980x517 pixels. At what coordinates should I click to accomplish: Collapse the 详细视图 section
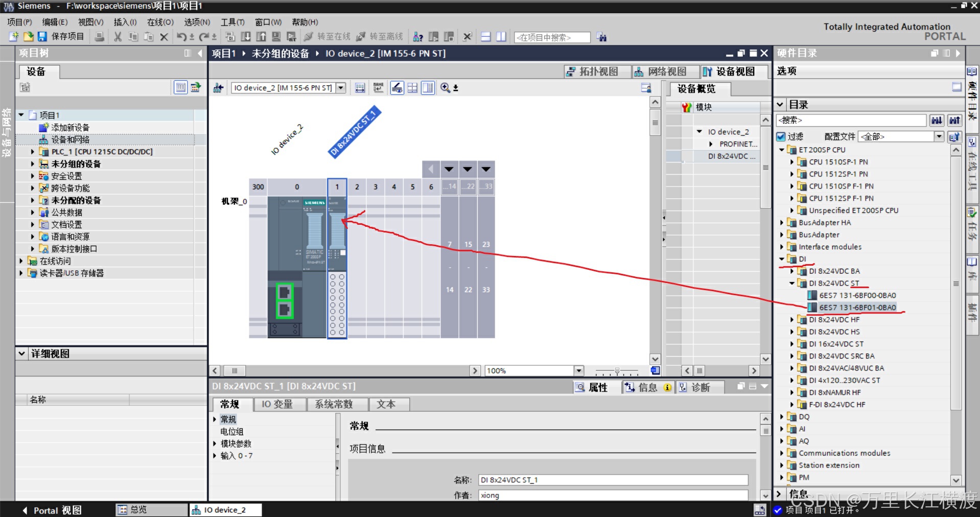pos(22,354)
